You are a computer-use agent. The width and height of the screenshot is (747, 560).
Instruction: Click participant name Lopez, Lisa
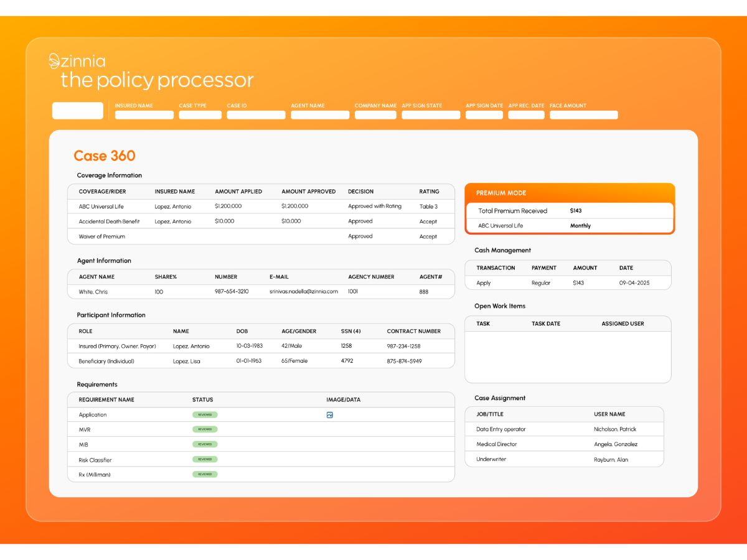click(x=187, y=362)
